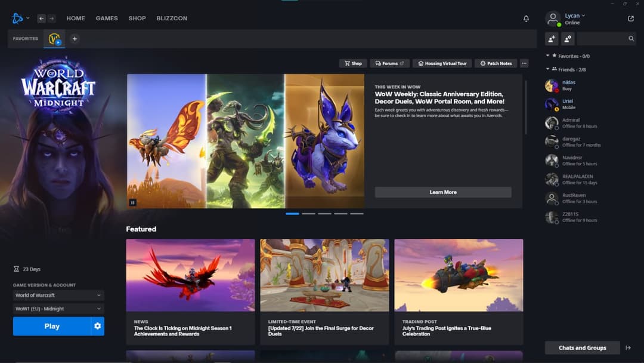Add a game to favorites bar
Viewport: 644px width, 363px height.
75,39
